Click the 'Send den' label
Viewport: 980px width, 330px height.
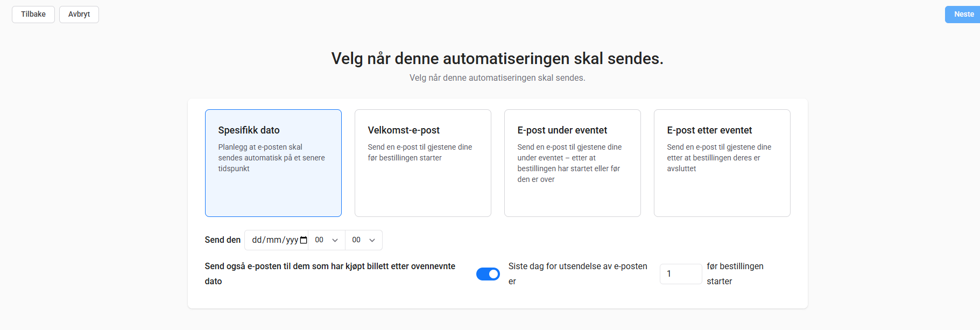click(x=222, y=240)
